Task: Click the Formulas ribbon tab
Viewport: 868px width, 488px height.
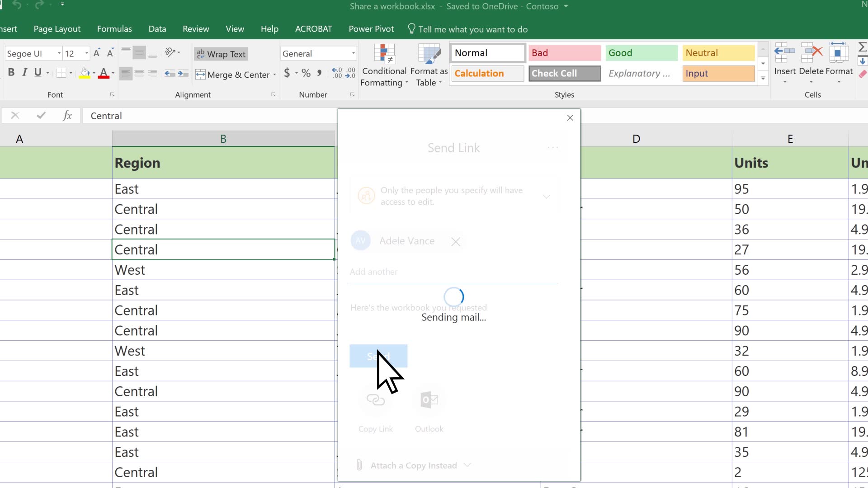Action: [x=114, y=28]
